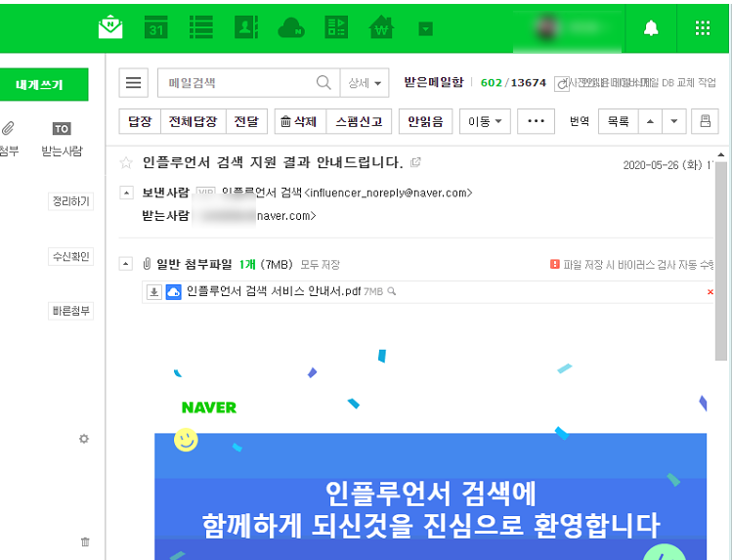Viewport: 732px width, 560px height.
Task: Toggle the hamburger folder menu
Action: coord(134,83)
